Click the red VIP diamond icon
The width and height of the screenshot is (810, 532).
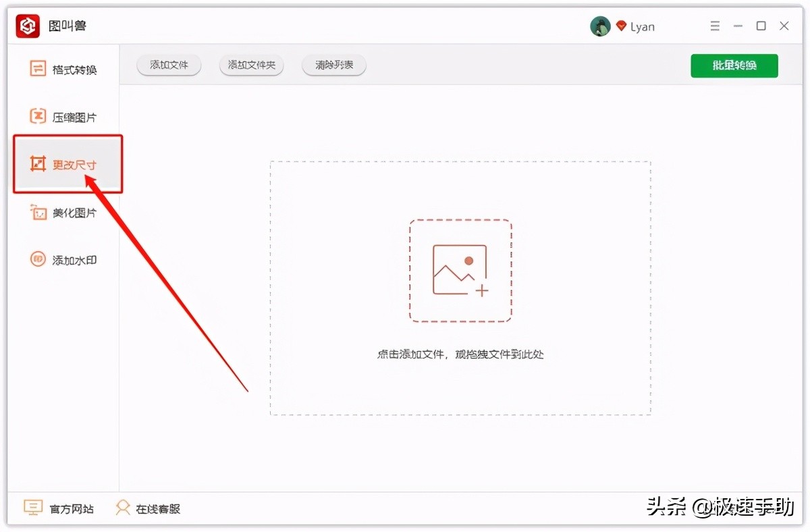[x=621, y=26]
